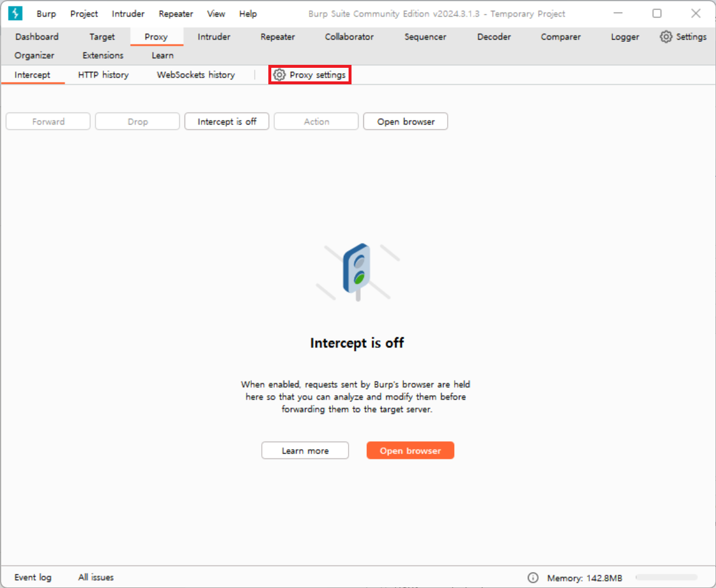Switch to the Repeater tool tab
Viewport: 716px width, 588px height.
[x=278, y=37]
